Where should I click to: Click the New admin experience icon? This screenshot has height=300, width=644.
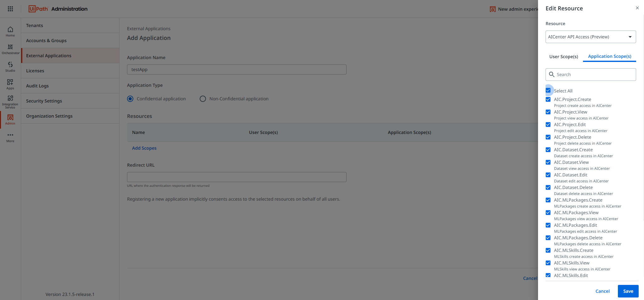(x=493, y=9)
